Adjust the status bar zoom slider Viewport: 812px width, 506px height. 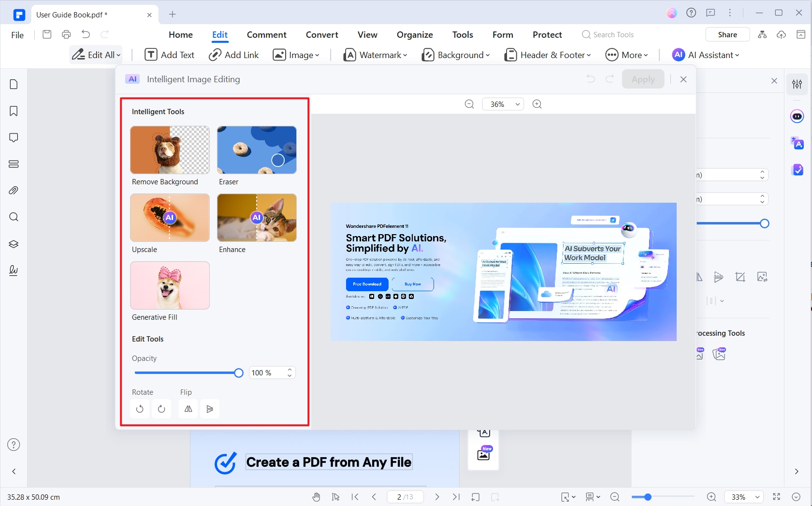tap(648, 497)
